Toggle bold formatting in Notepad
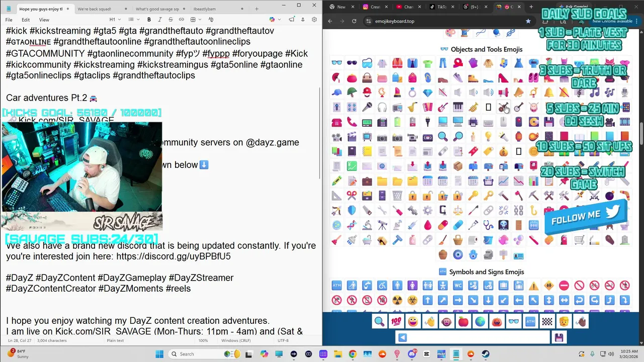Viewport: 644px width, 362px height. (149, 19)
